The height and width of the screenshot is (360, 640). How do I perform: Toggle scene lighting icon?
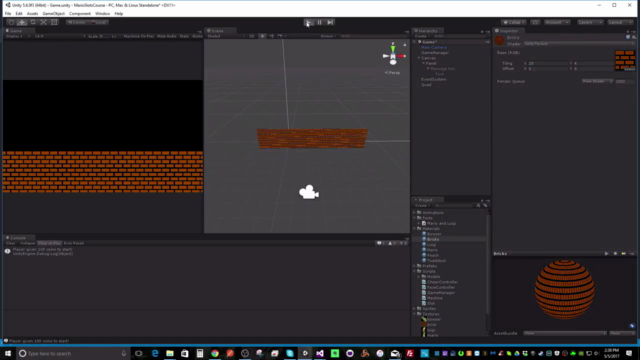262,36
